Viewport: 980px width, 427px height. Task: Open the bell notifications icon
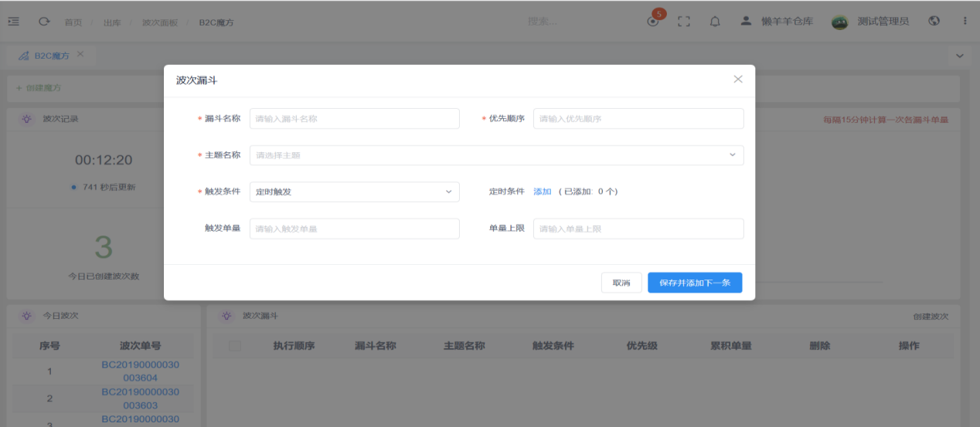(715, 22)
